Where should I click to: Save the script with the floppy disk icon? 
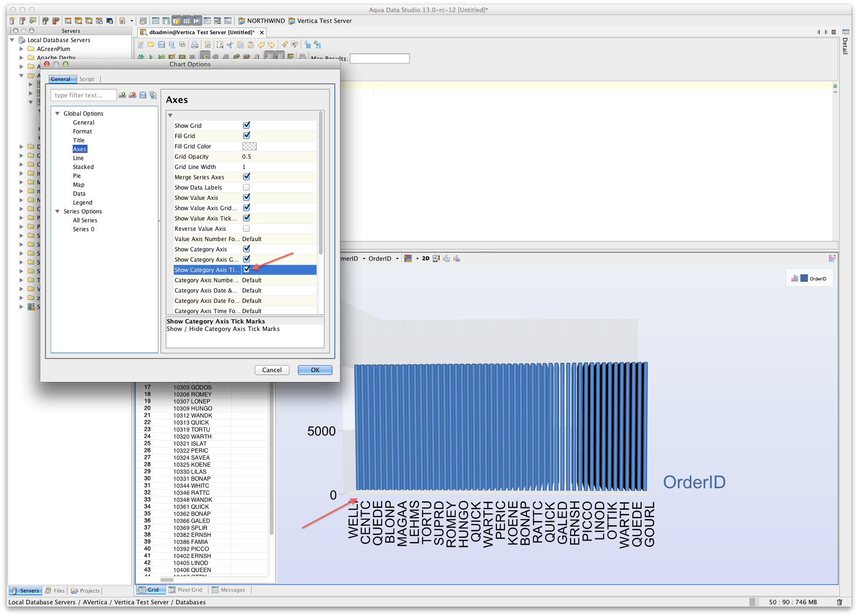pos(162,45)
